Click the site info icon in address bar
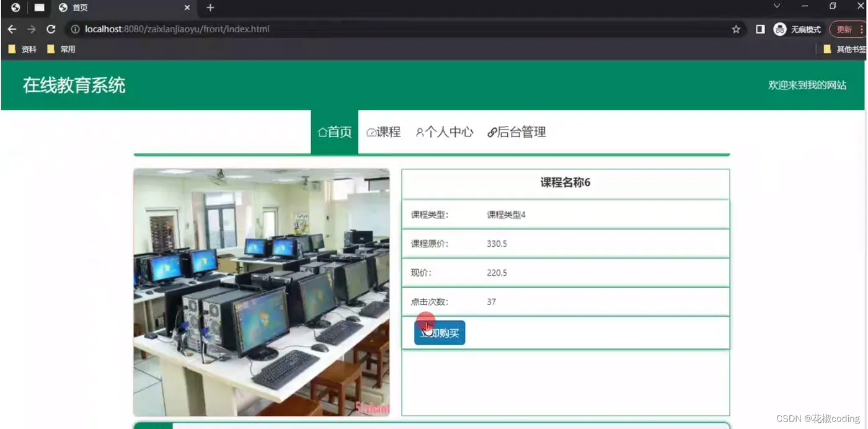The height and width of the screenshot is (429, 868). (75, 29)
